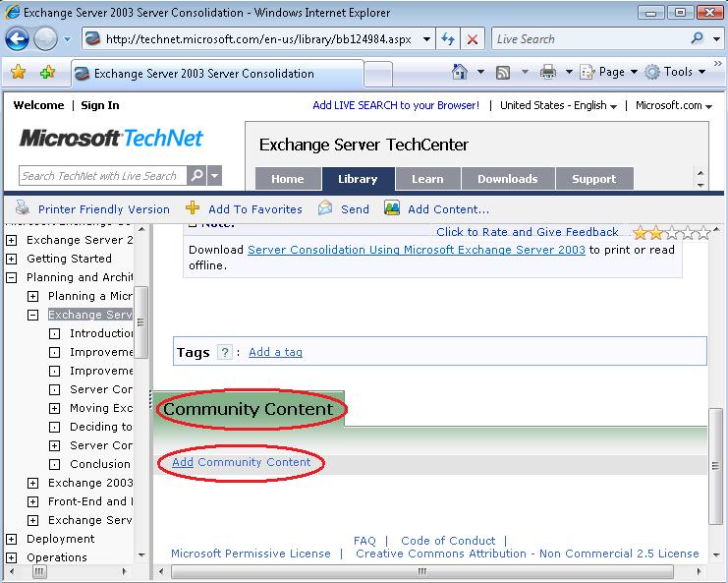Image resolution: width=728 pixels, height=583 pixels.
Task: Expand the Moving Exc tree node
Action: coord(55,408)
